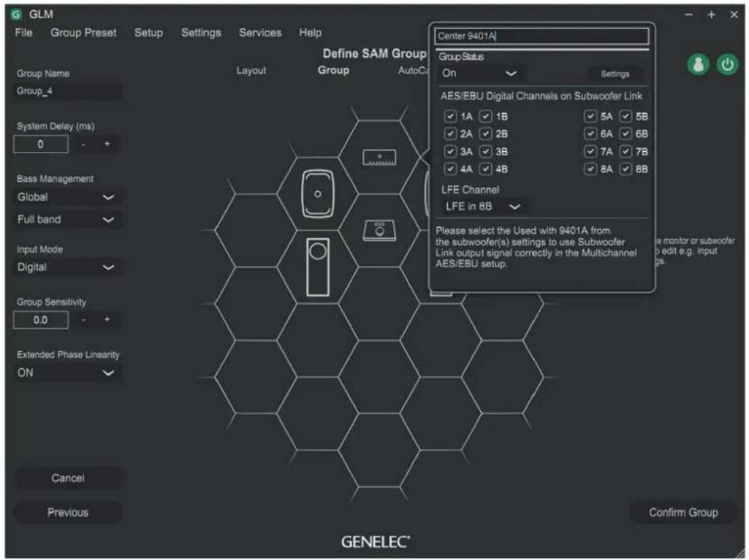Toggle channel 7A checkbox
749x560 pixels.
pyautogui.click(x=590, y=151)
